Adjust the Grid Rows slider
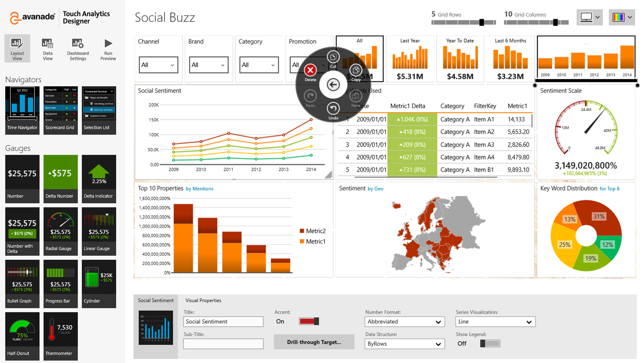644x363 pixels. pos(481,23)
